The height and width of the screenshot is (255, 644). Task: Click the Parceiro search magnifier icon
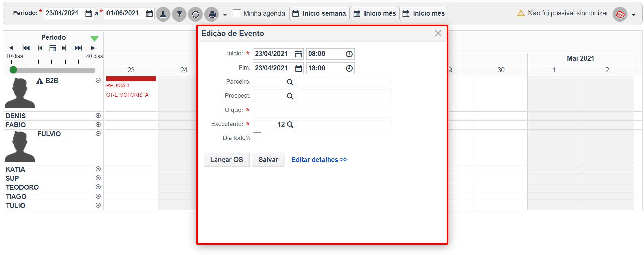pyautogui.click(x=290, y=82)
